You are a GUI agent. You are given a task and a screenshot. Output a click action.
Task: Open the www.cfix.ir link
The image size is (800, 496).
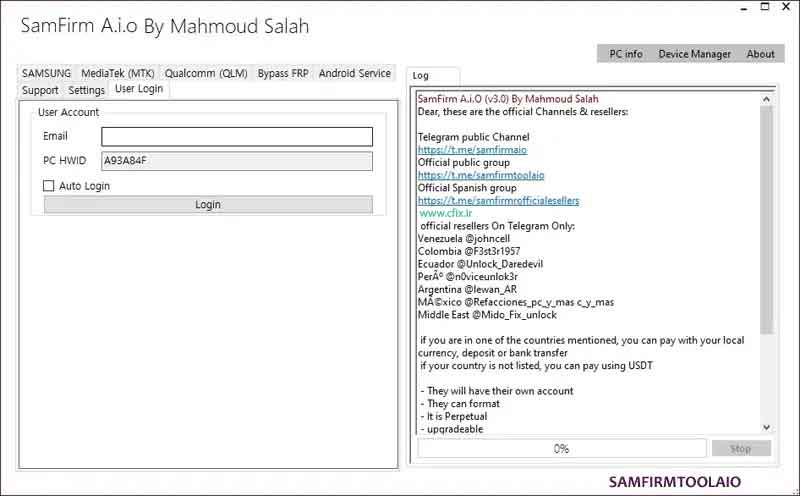click(445, 213)
